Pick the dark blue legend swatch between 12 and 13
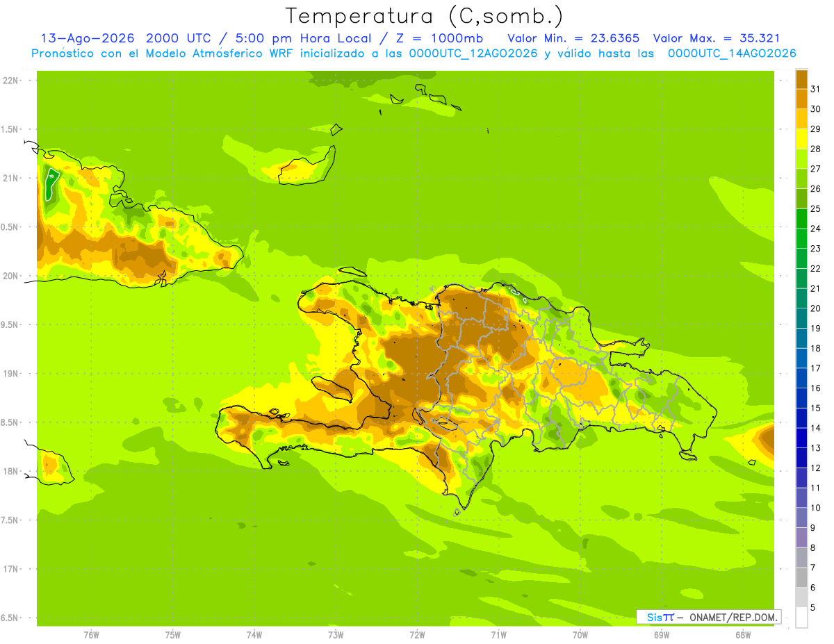 801,458
